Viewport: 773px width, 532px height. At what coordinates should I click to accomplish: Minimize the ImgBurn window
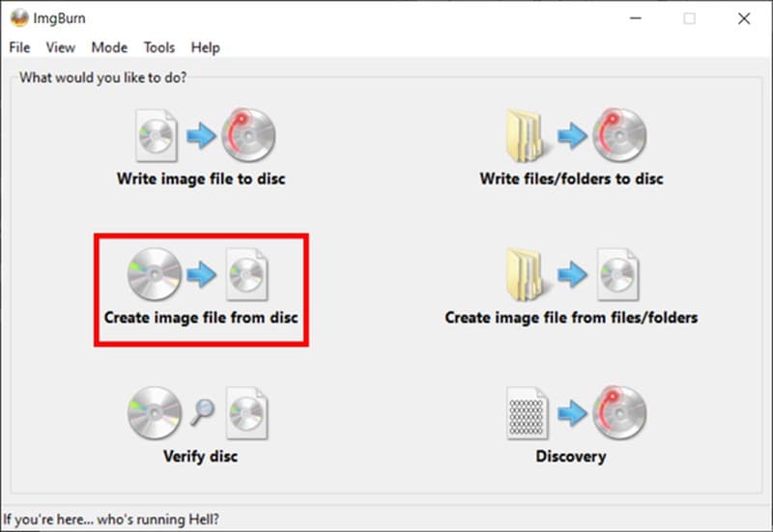(635, 18)
